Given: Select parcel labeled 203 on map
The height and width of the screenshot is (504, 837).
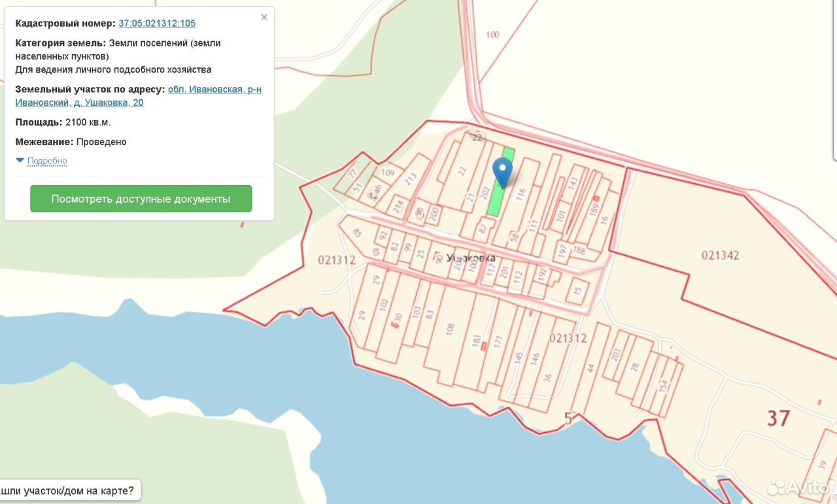Looking at the screenshot, I should tap(615, 355).
